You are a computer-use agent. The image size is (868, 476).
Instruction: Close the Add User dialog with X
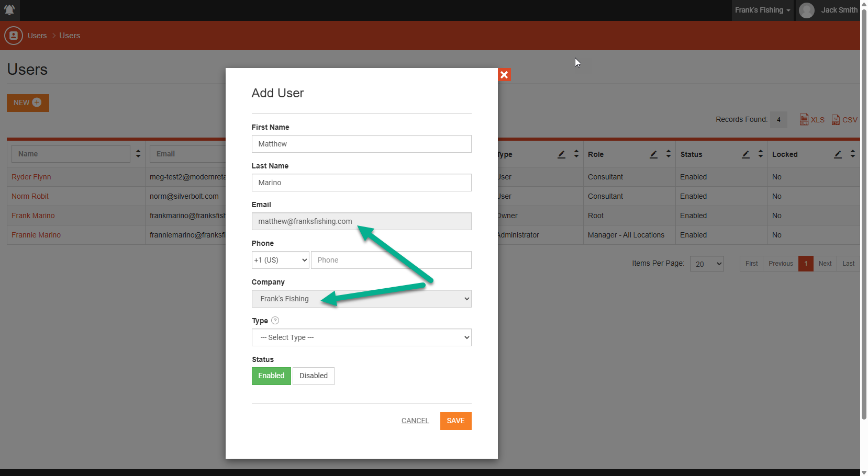pyautogui.click(x=504, y=75)
